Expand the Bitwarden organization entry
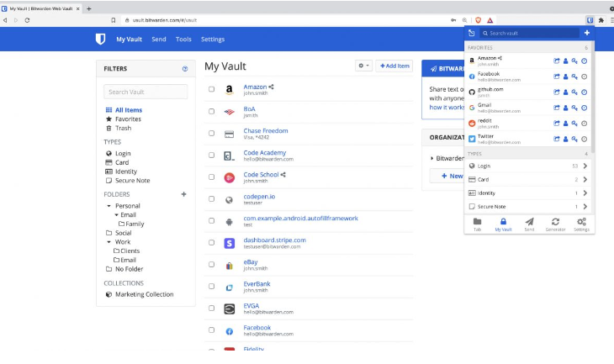 (x=432, y=159)
